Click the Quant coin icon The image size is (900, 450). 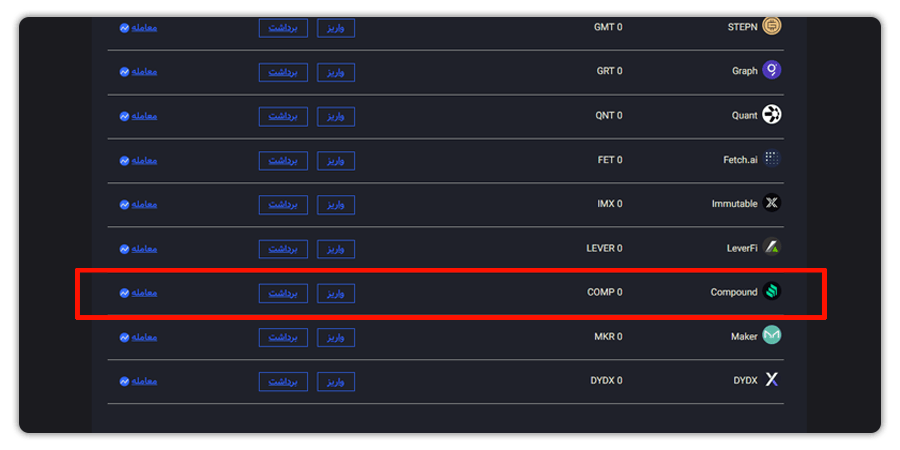[771, 114]
